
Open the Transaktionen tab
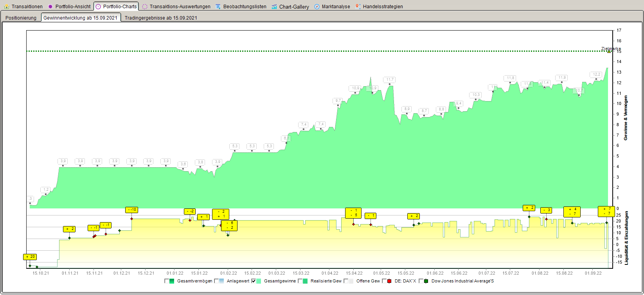click(23, 7)
